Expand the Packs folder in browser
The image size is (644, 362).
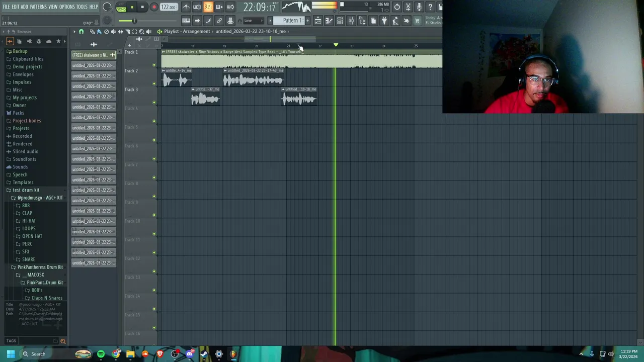(18, 113)
